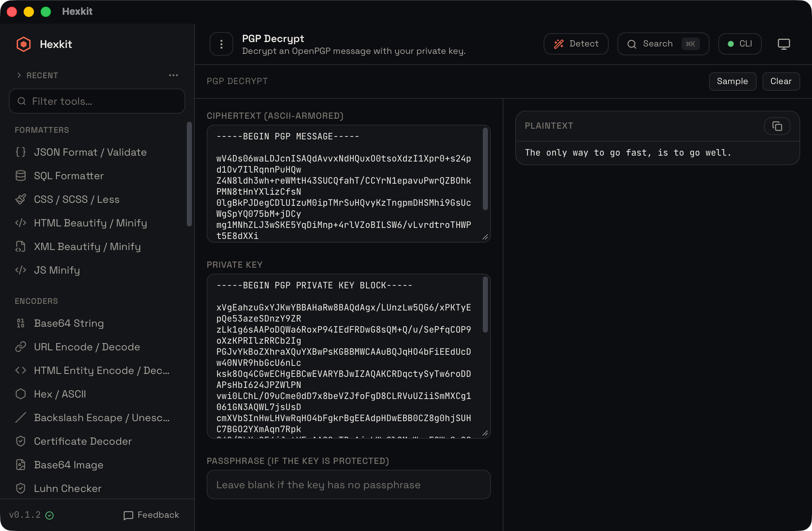Click the JSON Format braces icon
The height and width of the screenshot is (531, 812).
pos(21,152)
